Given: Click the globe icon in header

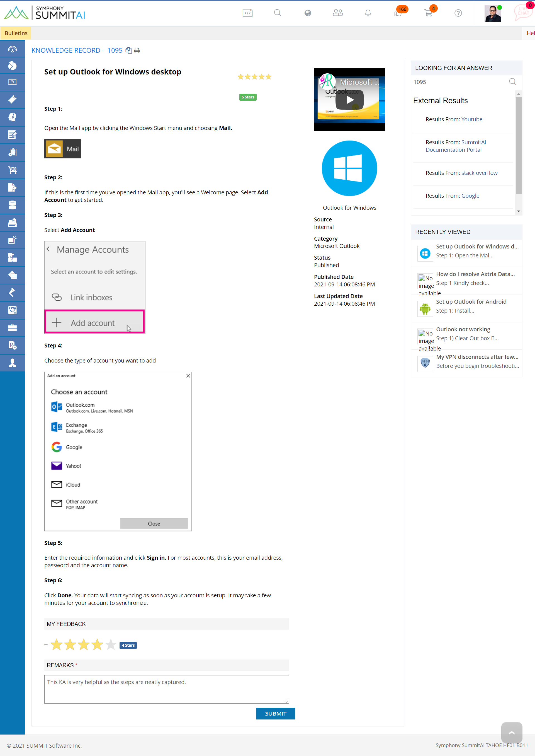Looking at the screenshot, I should (x=308, y=13).
